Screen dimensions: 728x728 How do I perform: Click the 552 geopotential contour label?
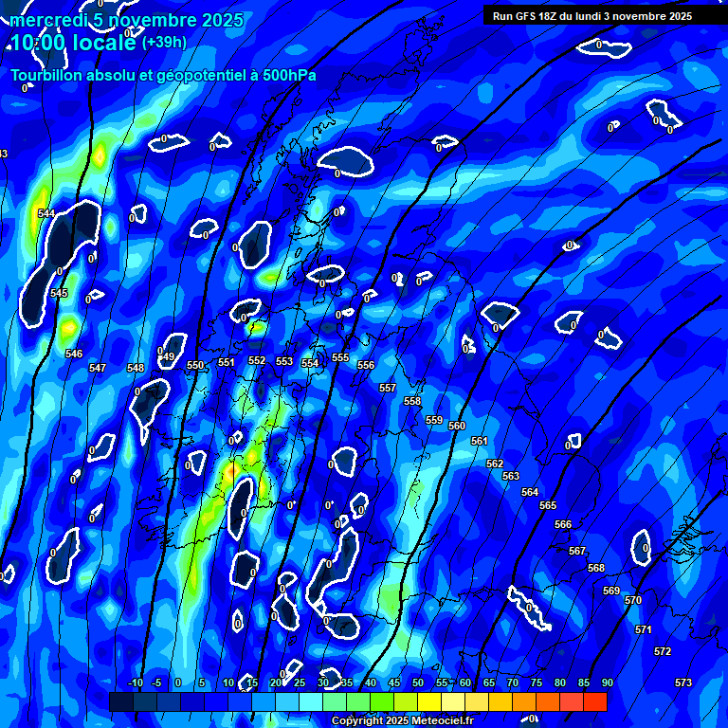tap(257, 361)
